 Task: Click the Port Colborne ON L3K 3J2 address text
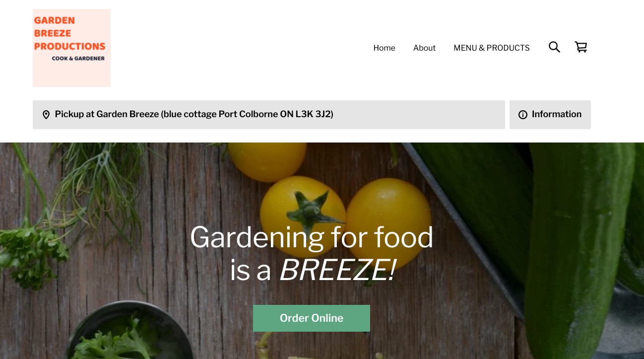click(x=276, y=114)
